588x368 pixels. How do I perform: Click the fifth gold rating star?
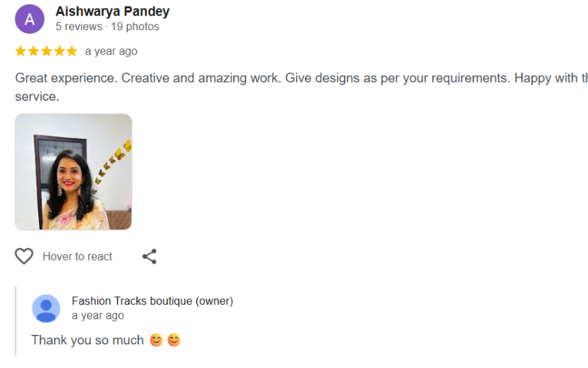(x=71, y=52)
